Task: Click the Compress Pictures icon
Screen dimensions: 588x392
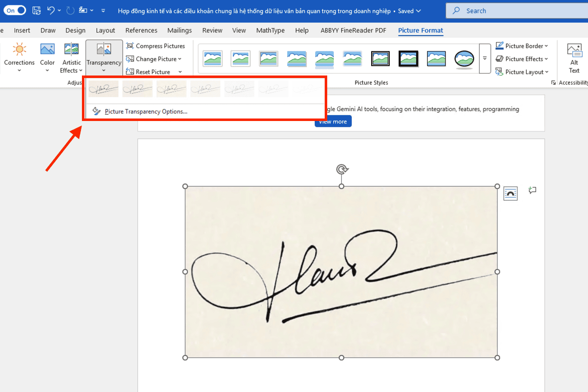Action: click(130, 46)
